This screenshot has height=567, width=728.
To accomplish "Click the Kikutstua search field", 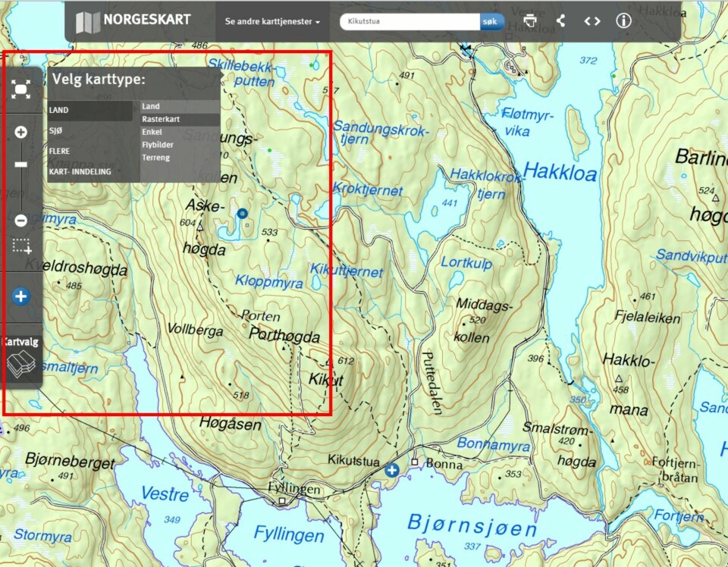I will [x=409, y=21].
